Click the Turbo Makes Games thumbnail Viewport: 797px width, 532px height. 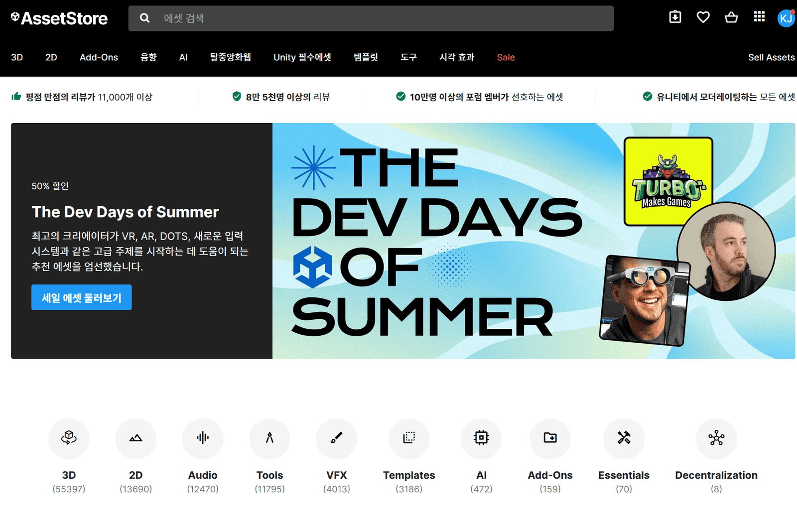(x=668, y=181)
